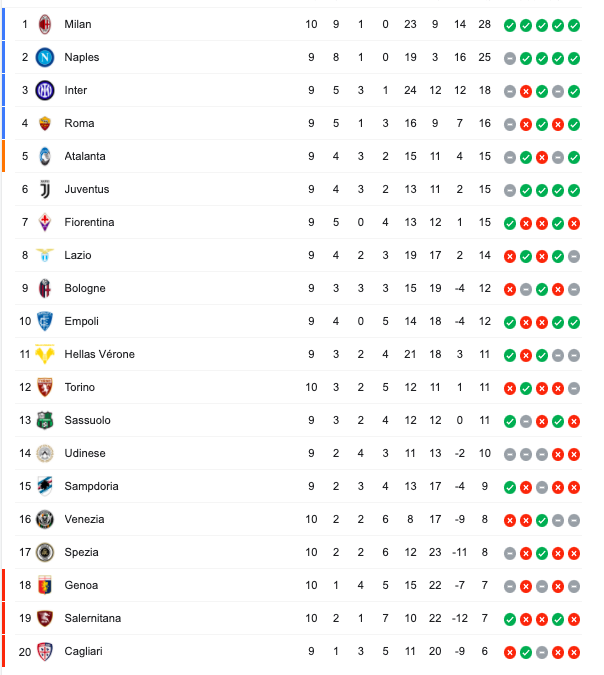
Task: Click the Juventus logo icon
Action: click(44, 189)
